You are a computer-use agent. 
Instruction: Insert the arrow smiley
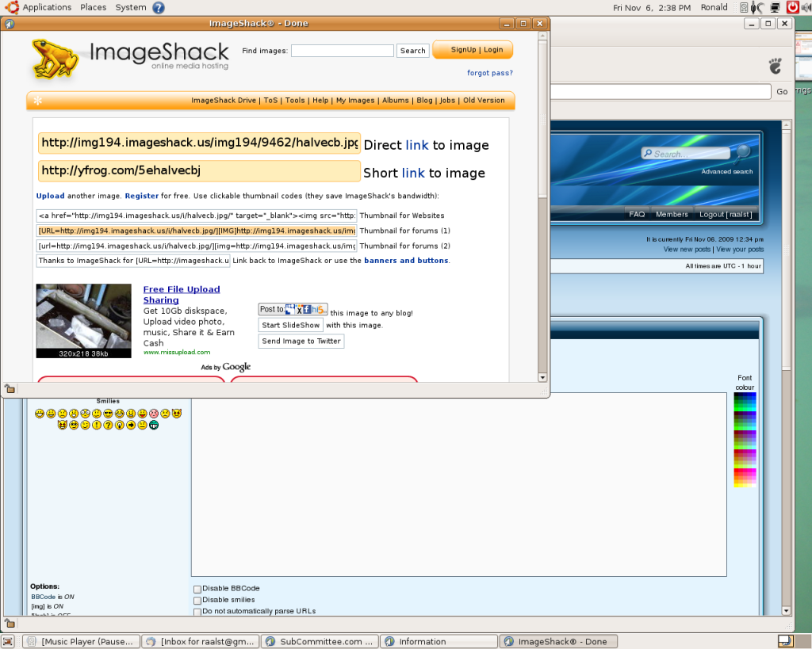click(131, 425)
